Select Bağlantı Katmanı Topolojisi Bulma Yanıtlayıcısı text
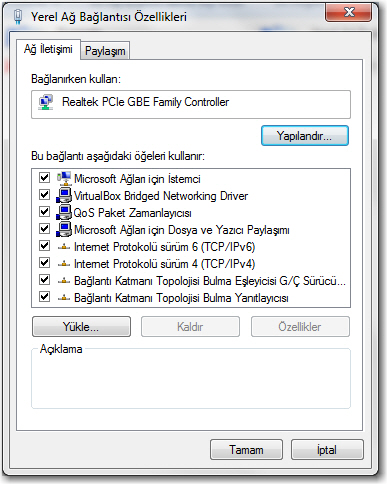Viewport: 387px width, 484px height. tap(181, 298)
